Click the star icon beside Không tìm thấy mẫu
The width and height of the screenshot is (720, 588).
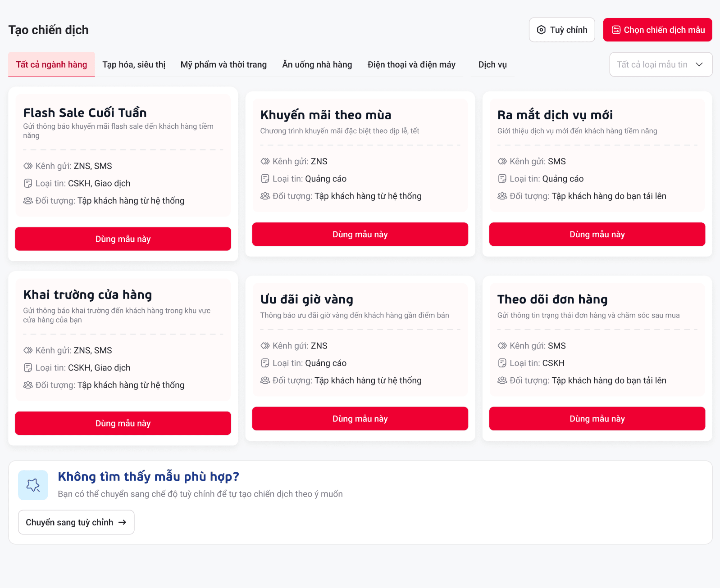pyautogui.click(x=33, y=485)
